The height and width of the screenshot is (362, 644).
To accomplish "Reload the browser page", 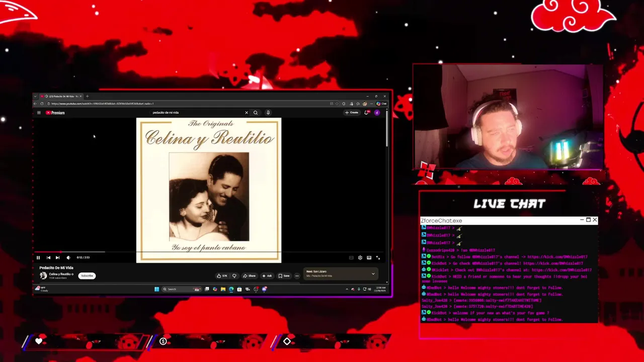I will (x=42, y=104).
